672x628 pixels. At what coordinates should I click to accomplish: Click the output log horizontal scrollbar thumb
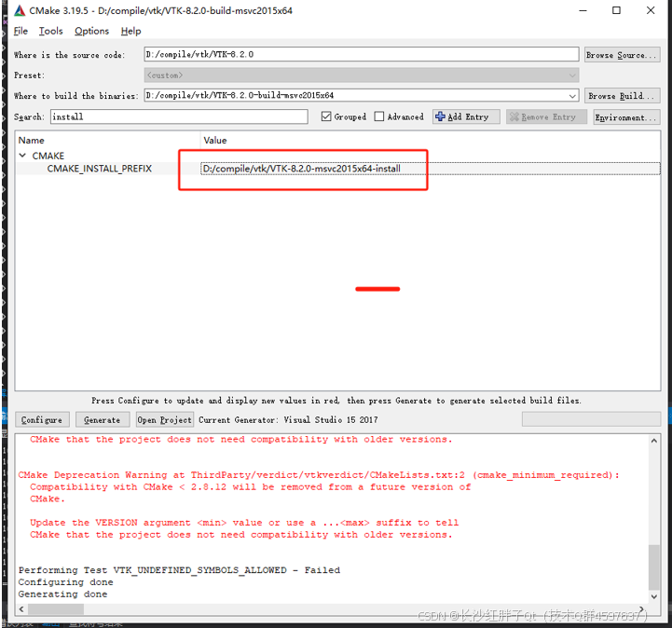point(56,608)
